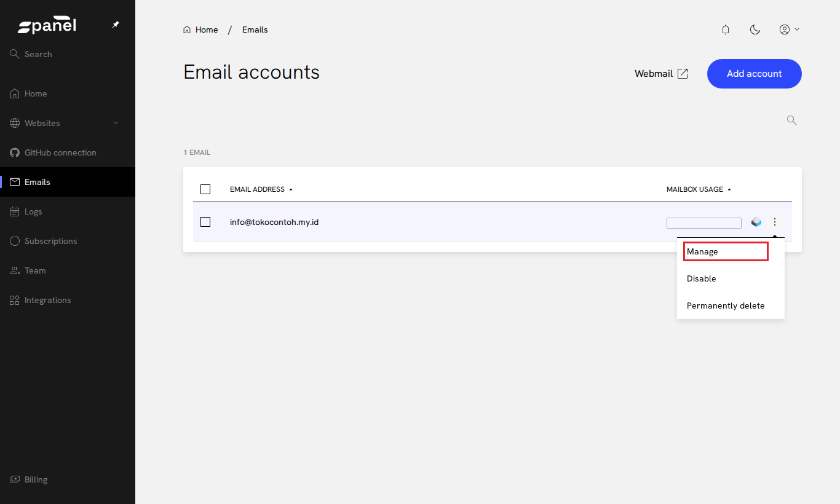The height and width of the screenshot is (504, 840).
Task: Select all emails header checkbox
Action: (205, 189)
